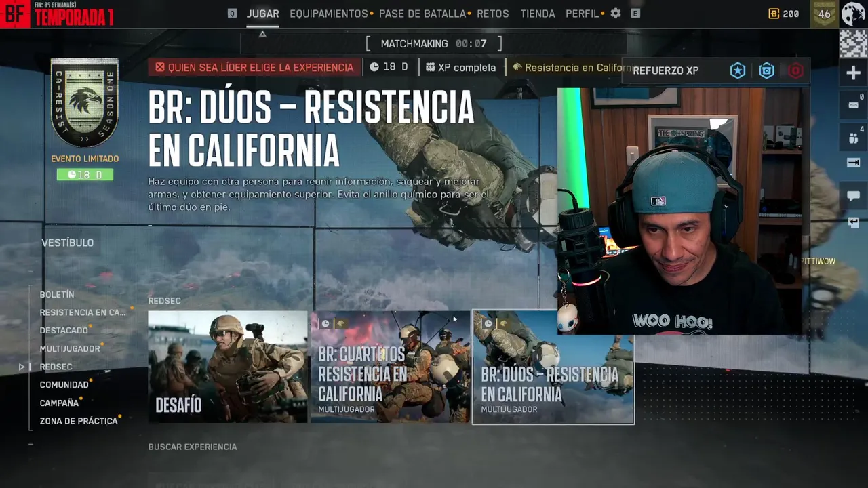Click the BR: DÚOS main title
868x488 pixels.
311,129
